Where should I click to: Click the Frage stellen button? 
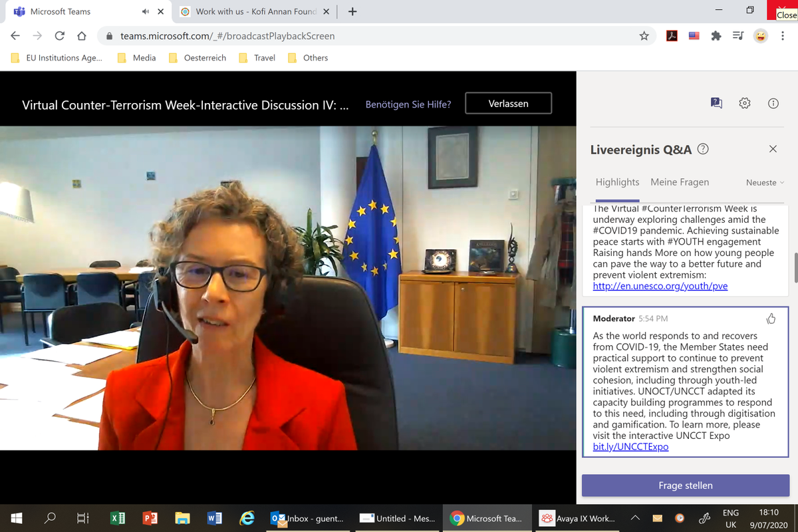(x=685, y=485)
